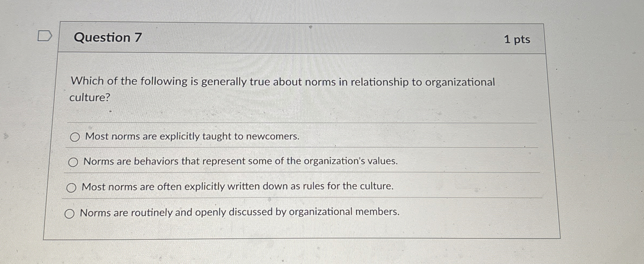644x264 pixels.
Task: Click the 'Question 7' heading
Action: 108,37
